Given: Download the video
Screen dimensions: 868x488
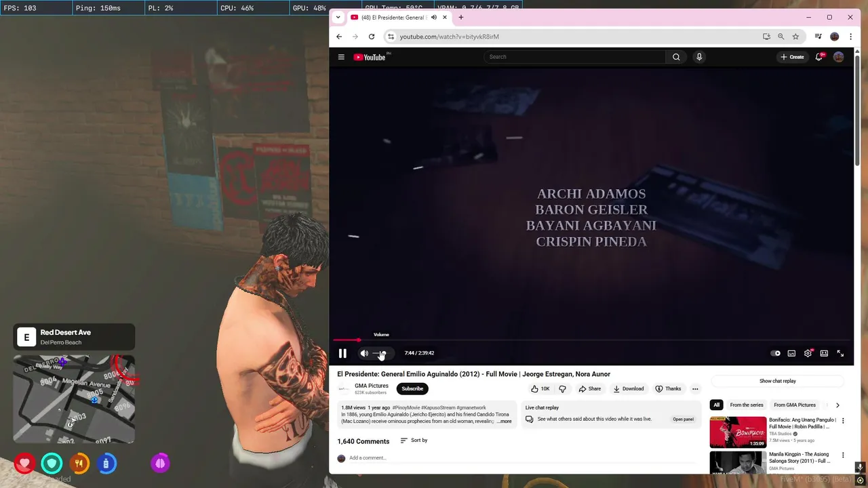Looking at the screenshot, I should tap(629, 388).
